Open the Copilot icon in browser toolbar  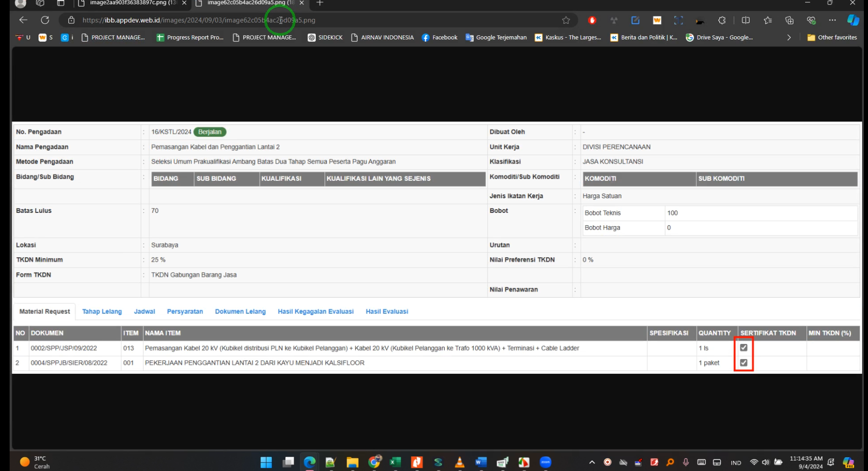(853, 20)
